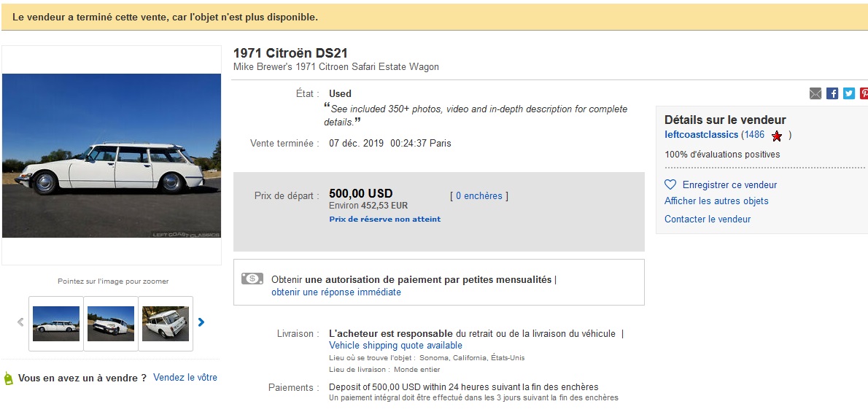Screen dimensions: 868x412
Task: Click Afficher les autres objets
Action: pyautogui.click(x=716, y=201)
